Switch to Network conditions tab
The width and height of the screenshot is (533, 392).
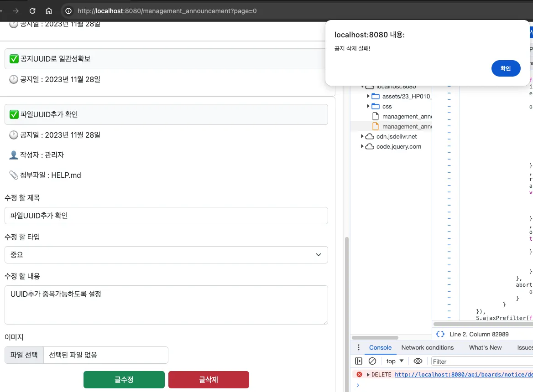click(x=427, y=347)
